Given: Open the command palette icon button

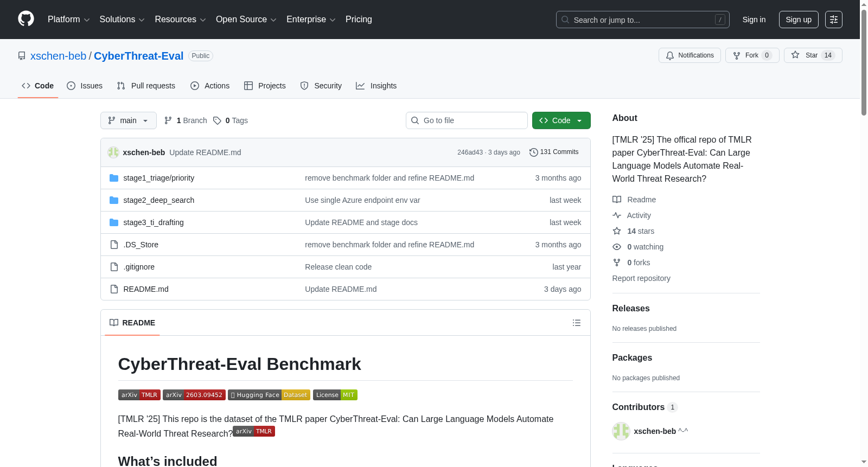Looking at the screenshot, I should [834, 20].
